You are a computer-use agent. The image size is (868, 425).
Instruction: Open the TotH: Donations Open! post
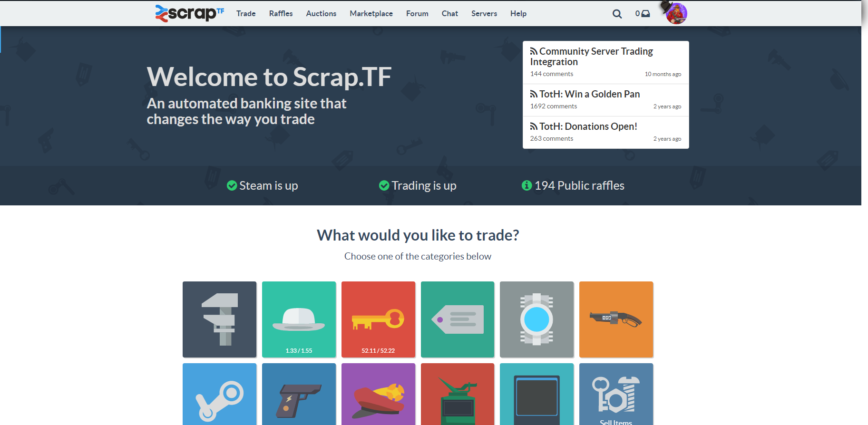(584, 126)
